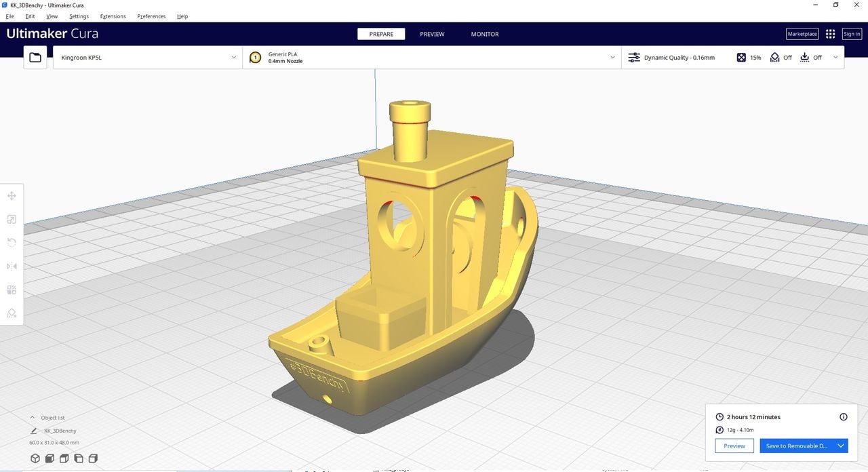Toggle build plate adhesion Off setting
Viewport: 868px width, 472px height.
click(812, 57)
